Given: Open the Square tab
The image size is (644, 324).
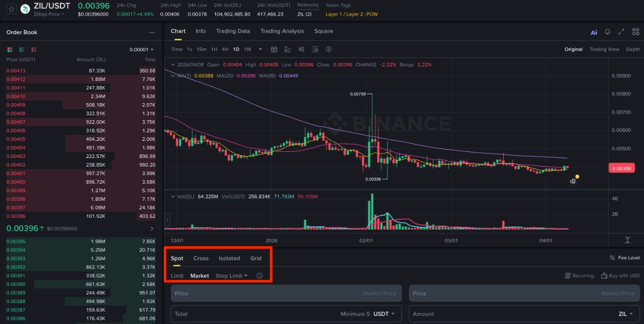Looking at the screenshot, I should [324, 31].
